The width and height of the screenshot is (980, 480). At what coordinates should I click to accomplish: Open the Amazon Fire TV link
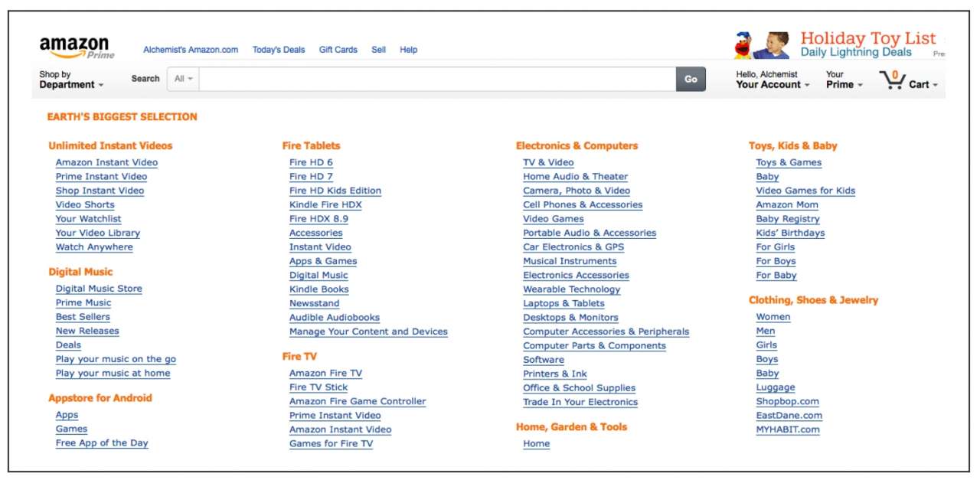tap(325, 374)
